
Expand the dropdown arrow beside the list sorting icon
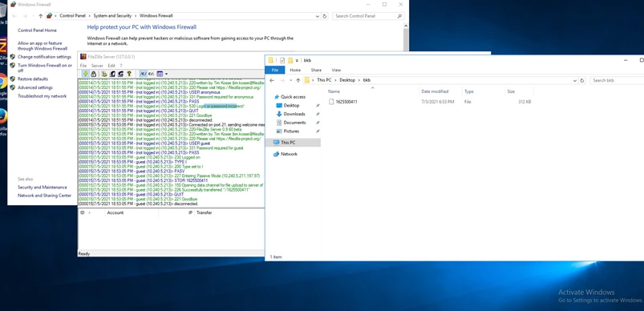(x=166, y=74)
